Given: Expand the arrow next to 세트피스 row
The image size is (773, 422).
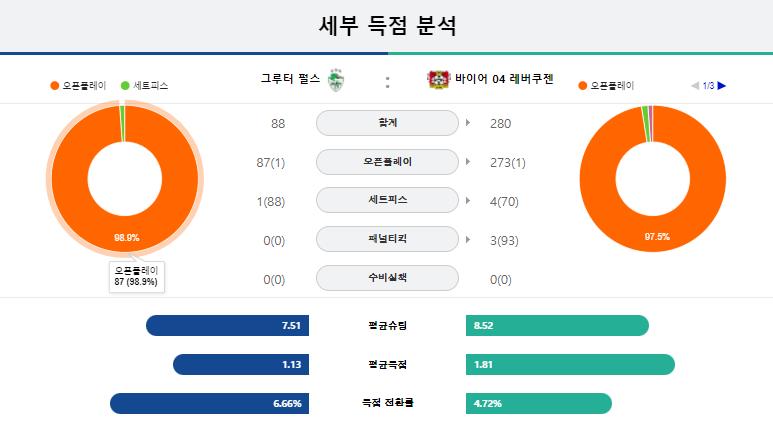Looking at the screenshot, I should 468,201.
